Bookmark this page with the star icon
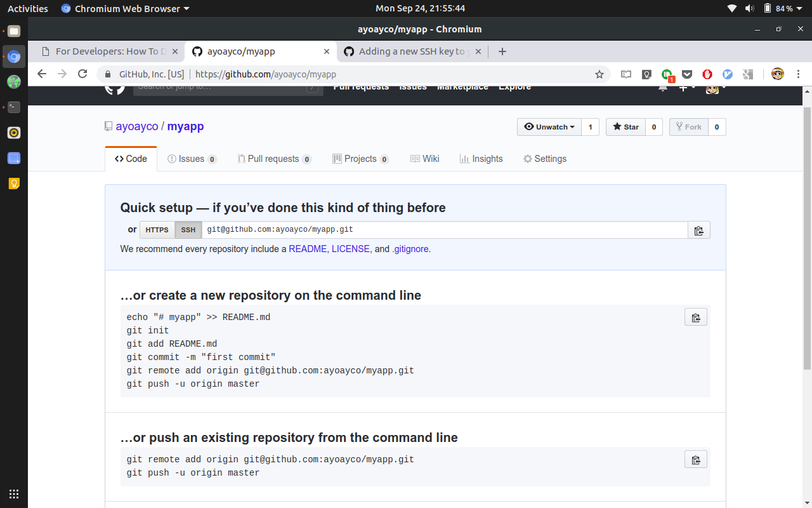The image size is (812, 508). [x=599, y=74]
